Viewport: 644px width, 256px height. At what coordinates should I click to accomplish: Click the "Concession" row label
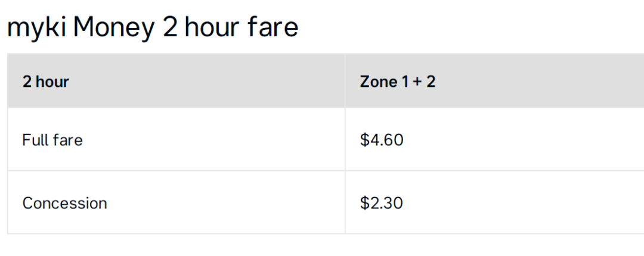coord(65,203)
